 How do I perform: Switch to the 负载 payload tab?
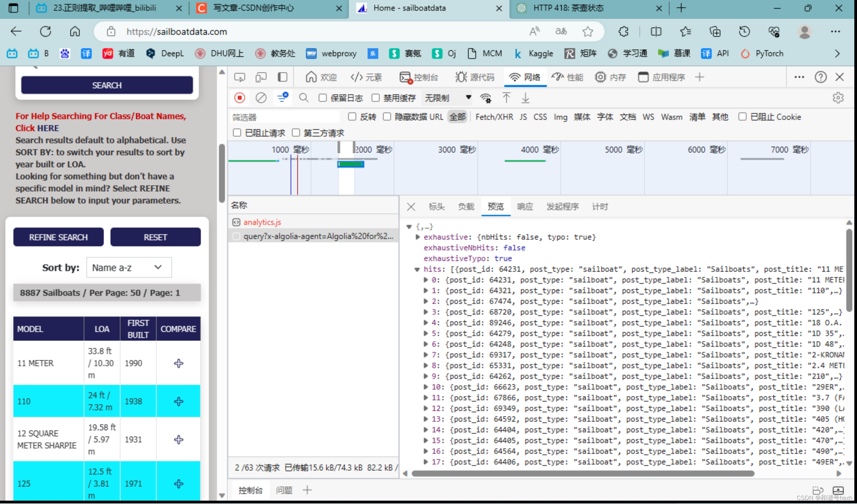pyautogui.click(x=466, y=206)
